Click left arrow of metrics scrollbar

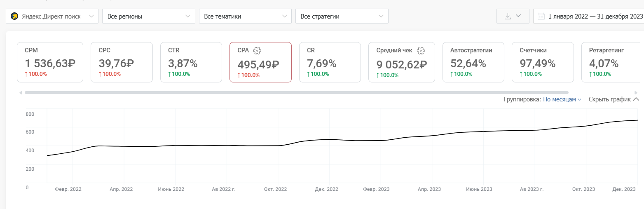pyautogui.click(x=21, y=93)
